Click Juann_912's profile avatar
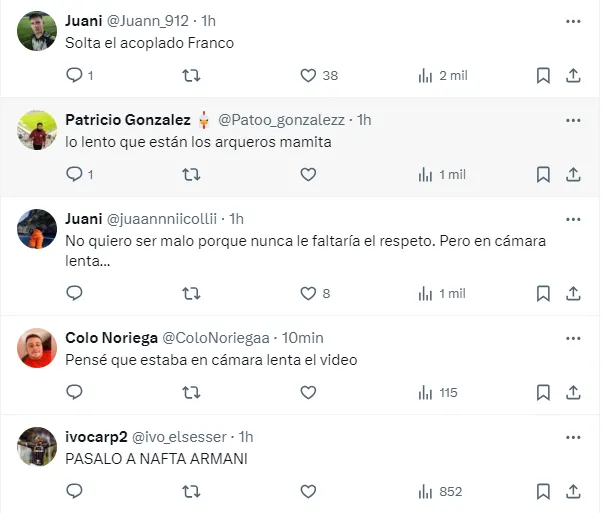Viewport: 603px width, 513px height. point(37,31)
